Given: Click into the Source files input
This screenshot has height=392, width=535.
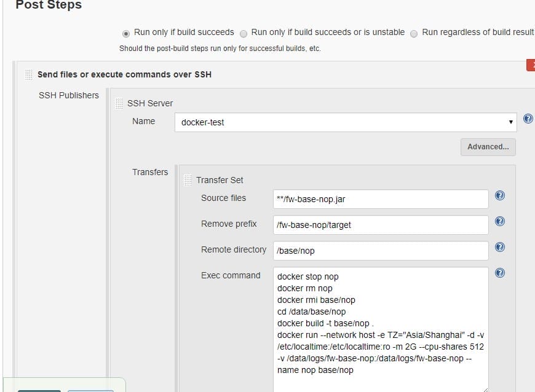Looking at the screenshot, I should pos(381,199).
